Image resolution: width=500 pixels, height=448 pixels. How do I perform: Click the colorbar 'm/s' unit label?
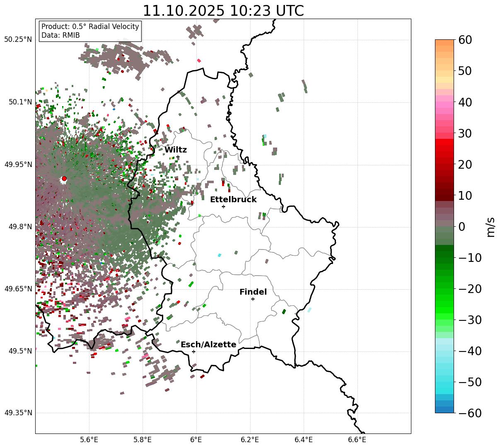pyautogui.click(x=490, y=226)
